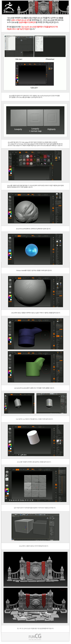This screenshot has width=71, height=644.
Task: Click the color picker in the blue sphere screenshot
Action: pos(10,254)
